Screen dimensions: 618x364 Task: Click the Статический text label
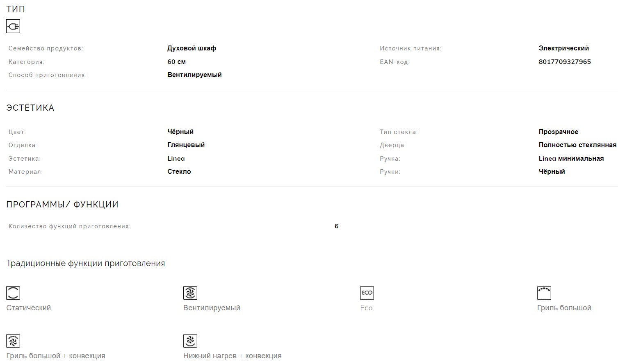click(x=28, y=308)
